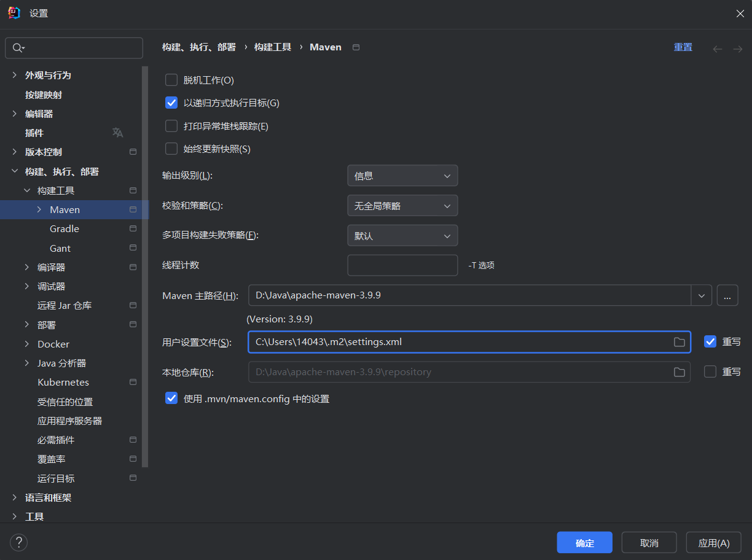Click the folder icon in the 本地仓库 field
This screenshot has height=560, width=752.
click(679, 372)
